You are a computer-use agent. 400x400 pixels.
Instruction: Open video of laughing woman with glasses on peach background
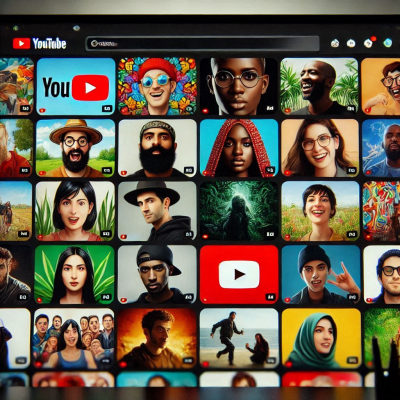320,148
